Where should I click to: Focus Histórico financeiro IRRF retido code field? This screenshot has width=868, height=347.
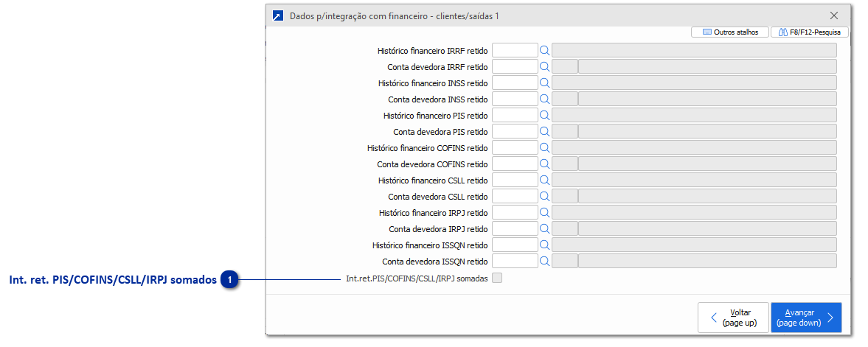pyautogui.click(x=515, y=50)
